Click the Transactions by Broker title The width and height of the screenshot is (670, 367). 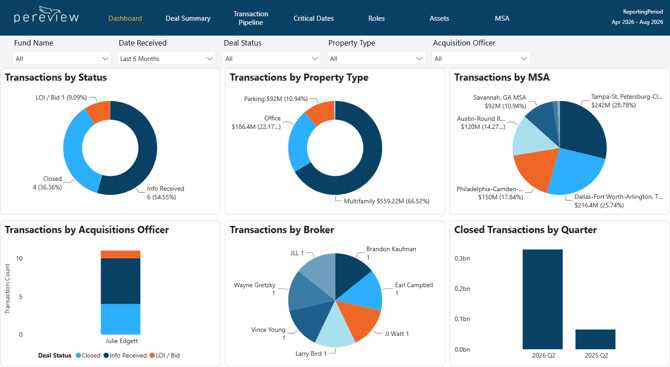[282, 230]
